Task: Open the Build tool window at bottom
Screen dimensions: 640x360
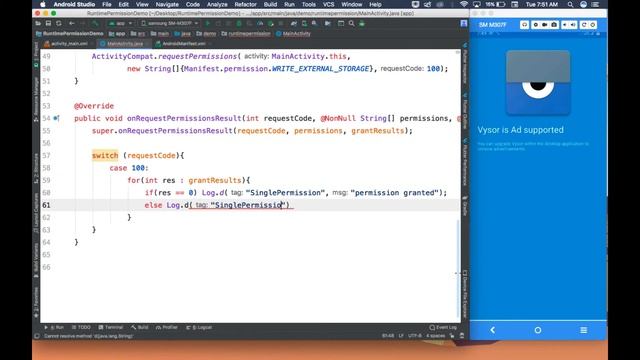Action: 140,327
